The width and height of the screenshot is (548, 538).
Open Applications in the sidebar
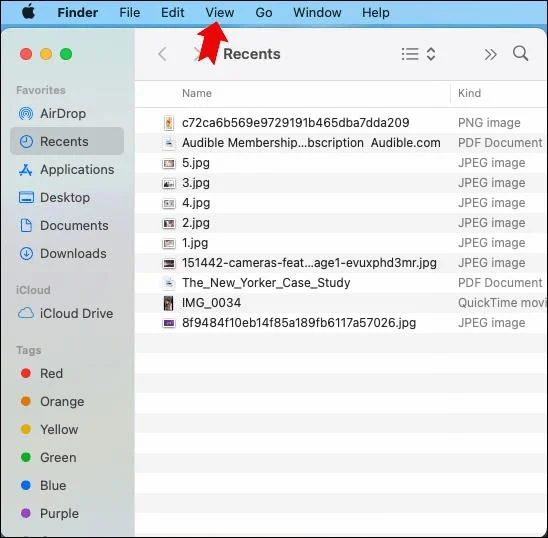[67, 170]
